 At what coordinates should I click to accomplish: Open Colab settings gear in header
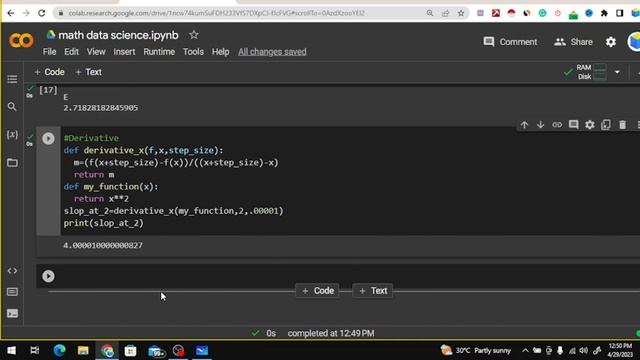tap(611, 42)
